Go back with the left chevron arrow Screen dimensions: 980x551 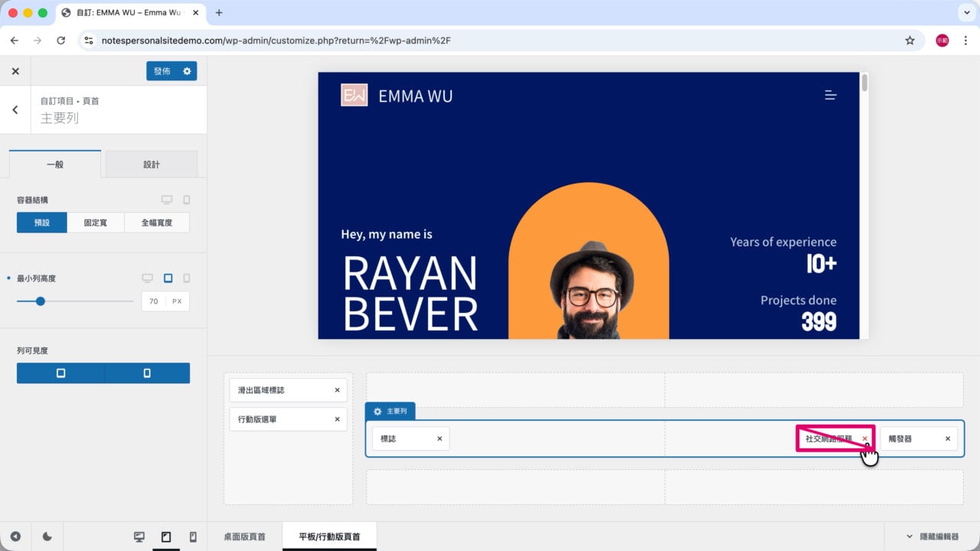click(x=15, y=110)
